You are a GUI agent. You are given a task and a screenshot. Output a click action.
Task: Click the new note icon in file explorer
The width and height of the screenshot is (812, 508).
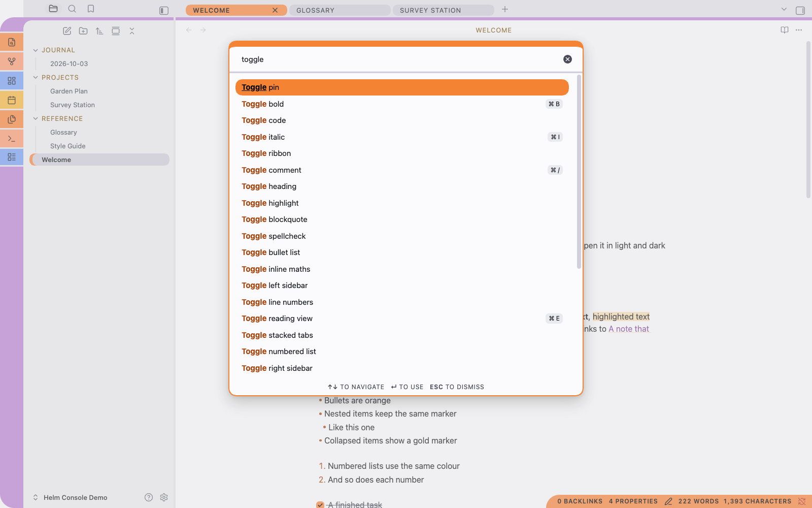tap(67, 31)
